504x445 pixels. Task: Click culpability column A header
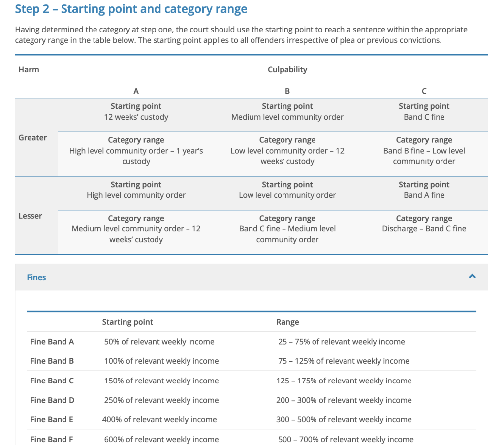[x=136, y=91]
